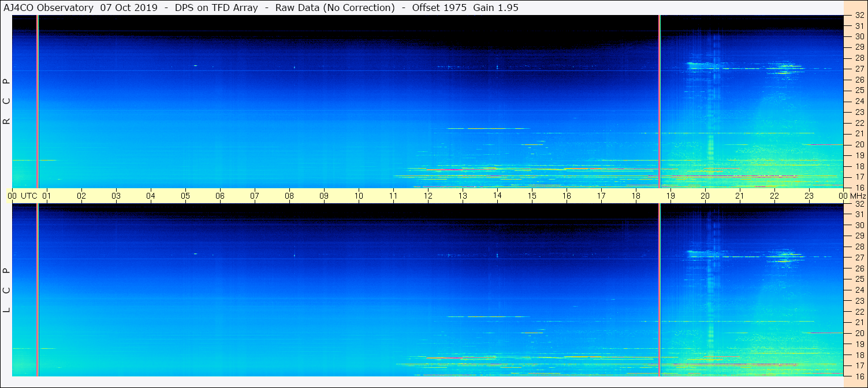Select hour "07" on the UTC time axis
The image size is (868, 388).
click(255, 196)
